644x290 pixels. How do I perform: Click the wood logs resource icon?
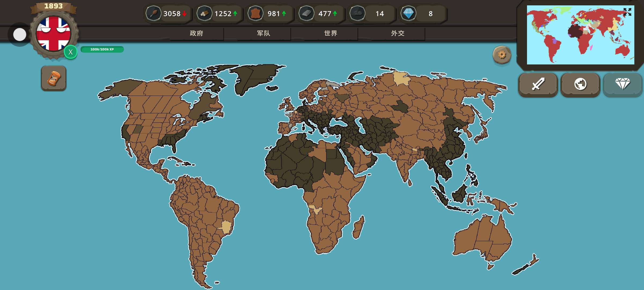[x=204, y=13]
